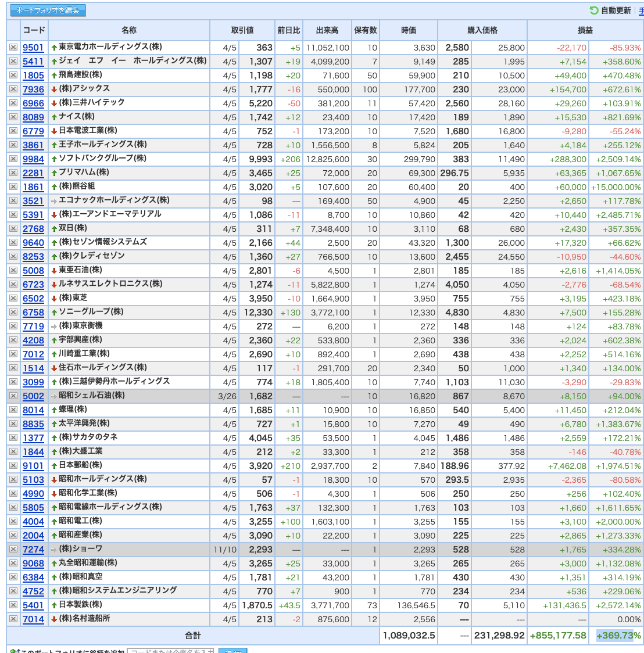
Task: Click the -85.93% loss for 東京電力
Action: tap(625, 48)
